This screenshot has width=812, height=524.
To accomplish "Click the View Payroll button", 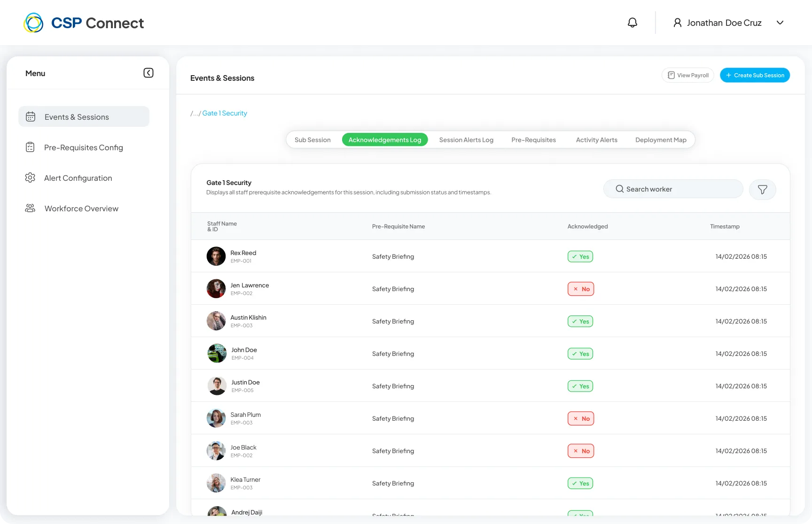I will tap(688, 75).
